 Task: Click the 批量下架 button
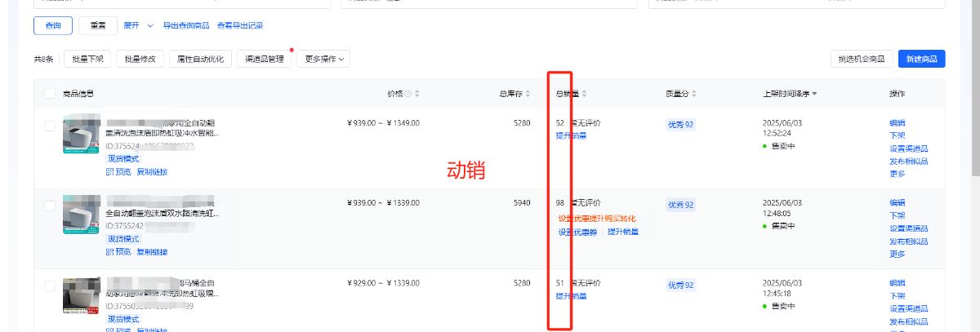87,59
